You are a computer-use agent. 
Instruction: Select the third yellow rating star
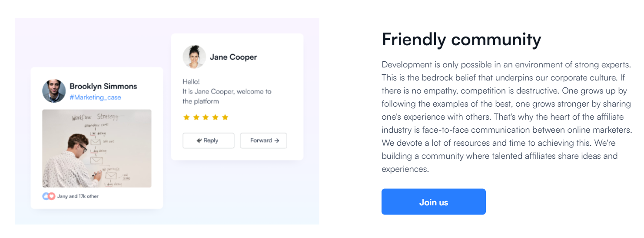click(206, 117)
